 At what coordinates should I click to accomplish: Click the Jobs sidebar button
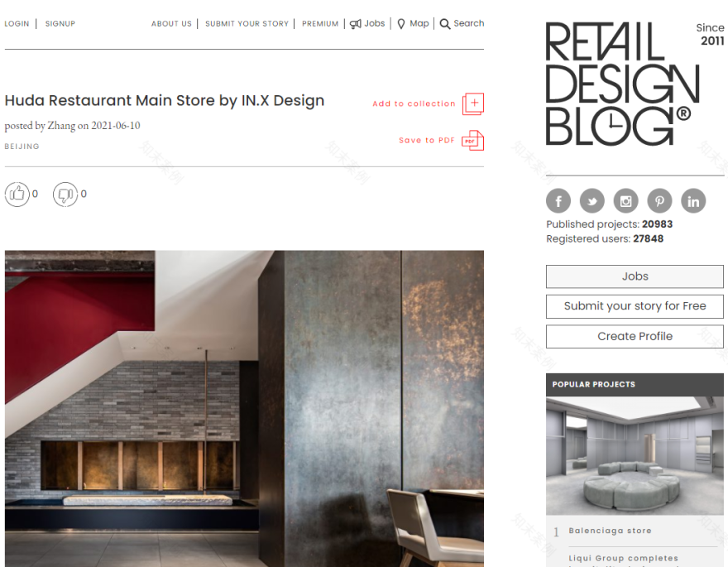coord(635,276)
